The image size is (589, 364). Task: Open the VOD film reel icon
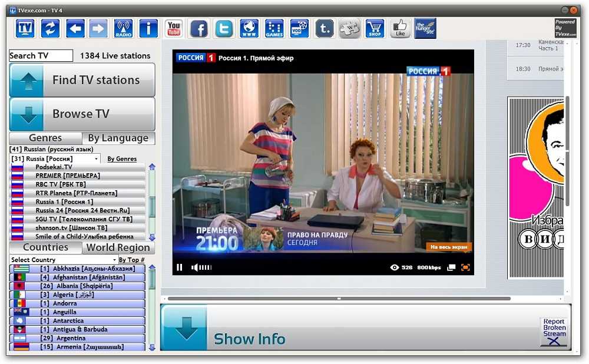pyautogui.click(x=299, y=28)
